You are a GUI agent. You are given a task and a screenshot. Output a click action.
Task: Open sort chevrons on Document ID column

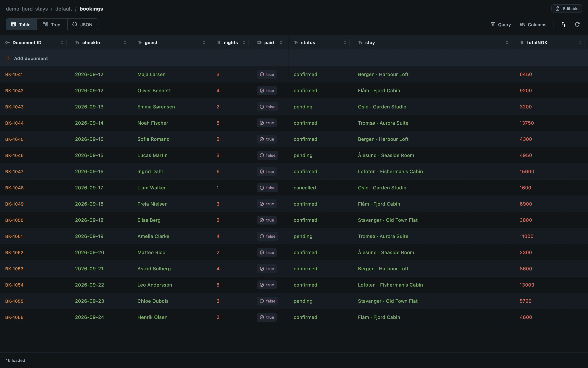(x=62, y=42)
